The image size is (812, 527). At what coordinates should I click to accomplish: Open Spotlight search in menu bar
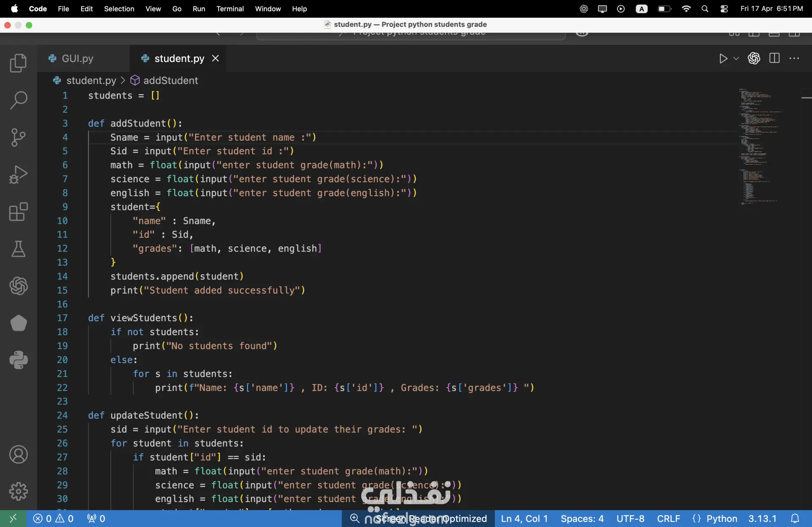click(x=705, y=8)
